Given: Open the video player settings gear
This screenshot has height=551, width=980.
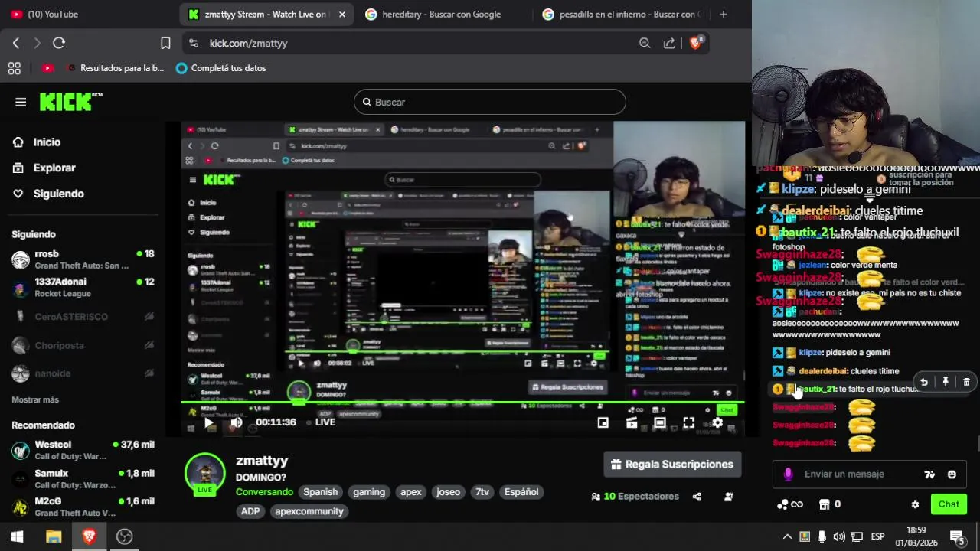Looking at the screenshot, I should coord(717,422).
